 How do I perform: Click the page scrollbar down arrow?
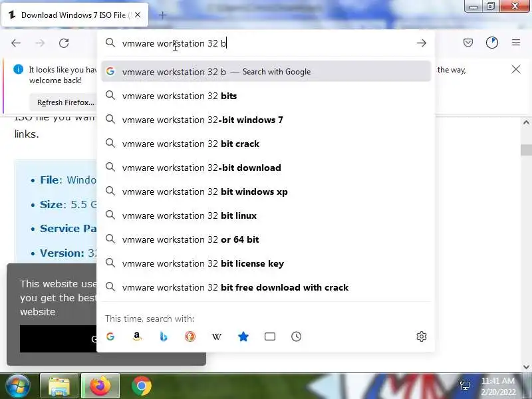coord(526,367)
